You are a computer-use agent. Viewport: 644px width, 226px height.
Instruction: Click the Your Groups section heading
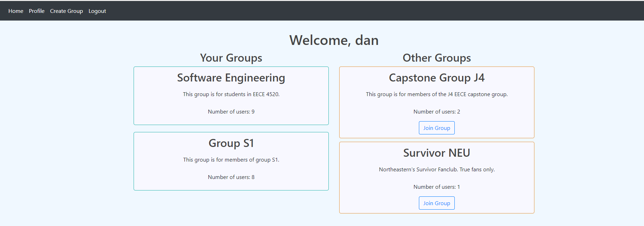[x=231, y=58]
